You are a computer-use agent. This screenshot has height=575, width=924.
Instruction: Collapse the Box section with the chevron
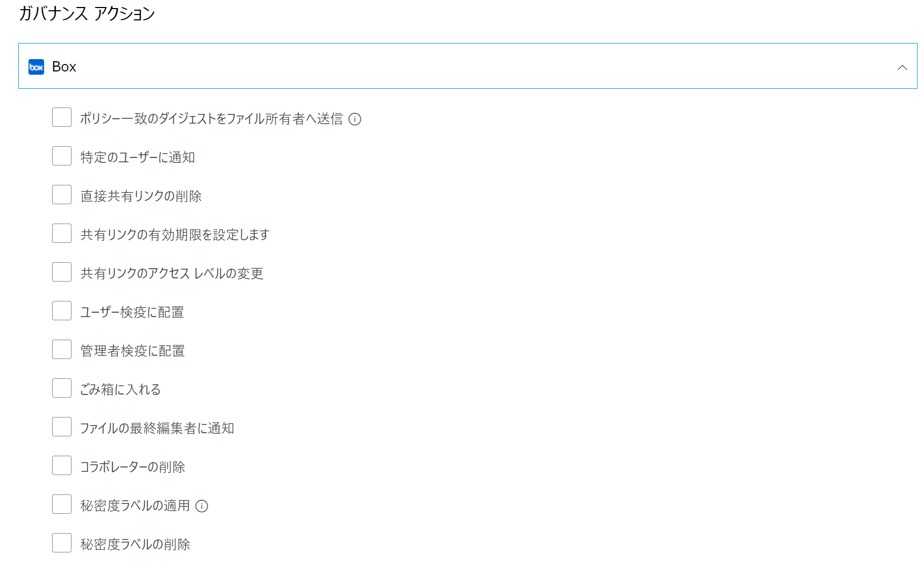click(x=902, y=67)
